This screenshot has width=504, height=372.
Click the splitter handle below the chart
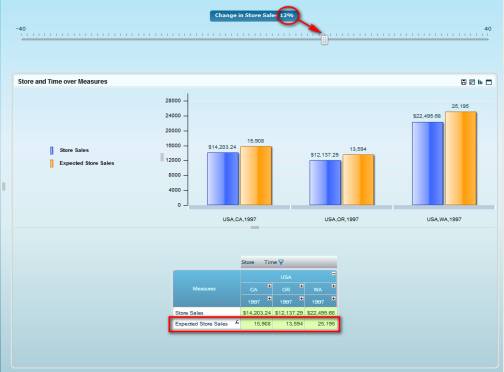tap(255, 227)
